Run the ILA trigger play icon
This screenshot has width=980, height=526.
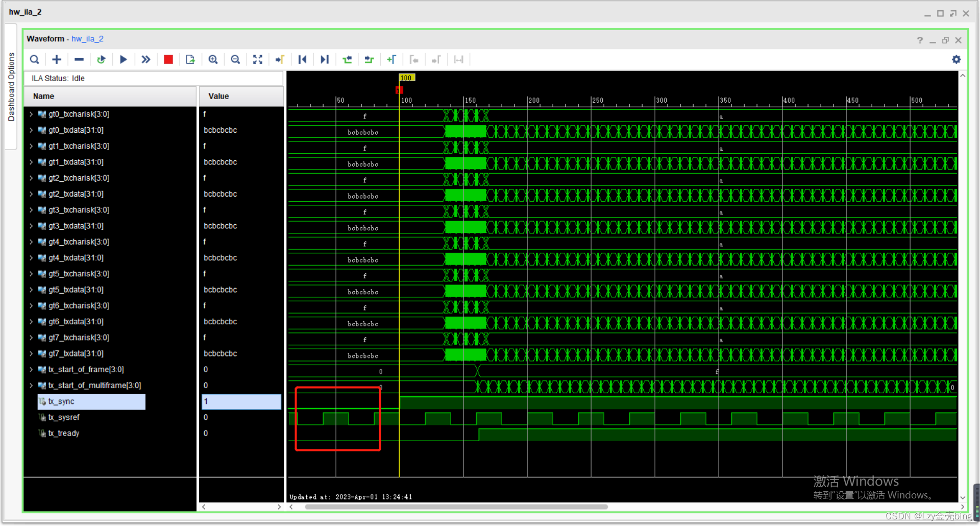(x=124, y=59)
